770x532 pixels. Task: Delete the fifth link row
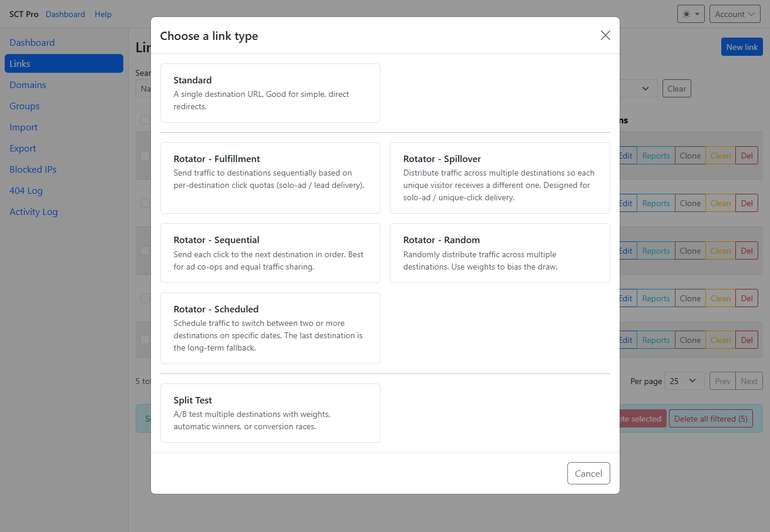(747, 340)
